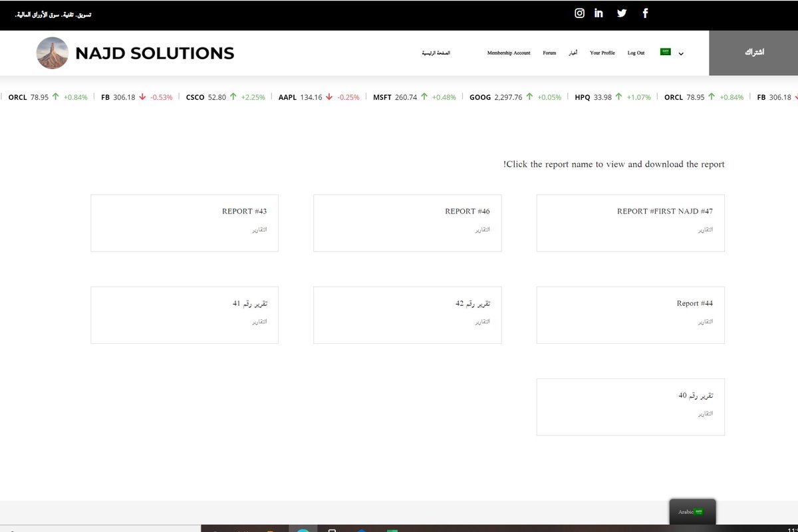Open the Facebook social icon

(645, 13)
